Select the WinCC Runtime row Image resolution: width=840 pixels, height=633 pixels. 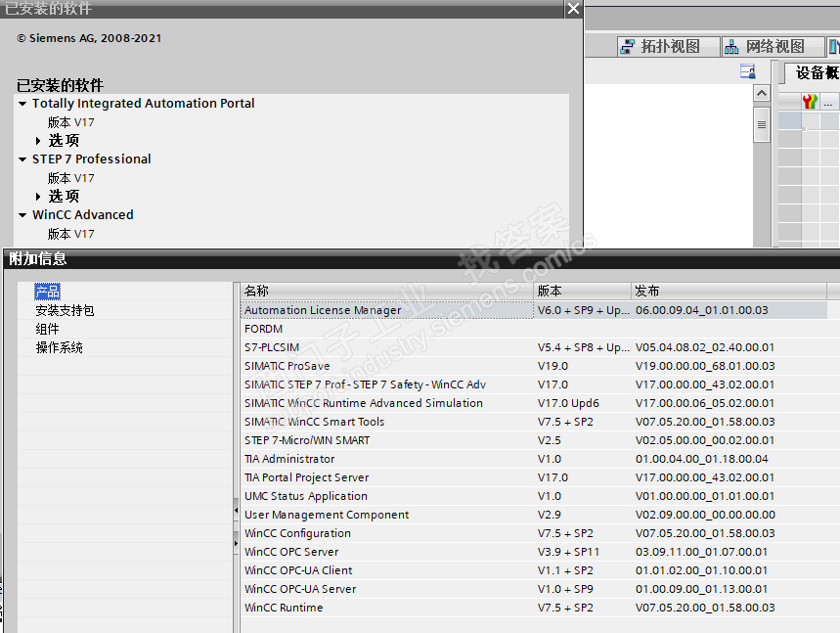click(x=534, y=608)
